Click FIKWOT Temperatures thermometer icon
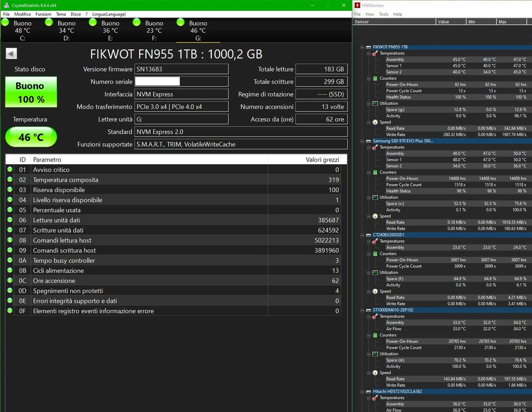Image resolution: width=532 pixels, height=412 pixels. pyautogui.click(x=375, y=53)
